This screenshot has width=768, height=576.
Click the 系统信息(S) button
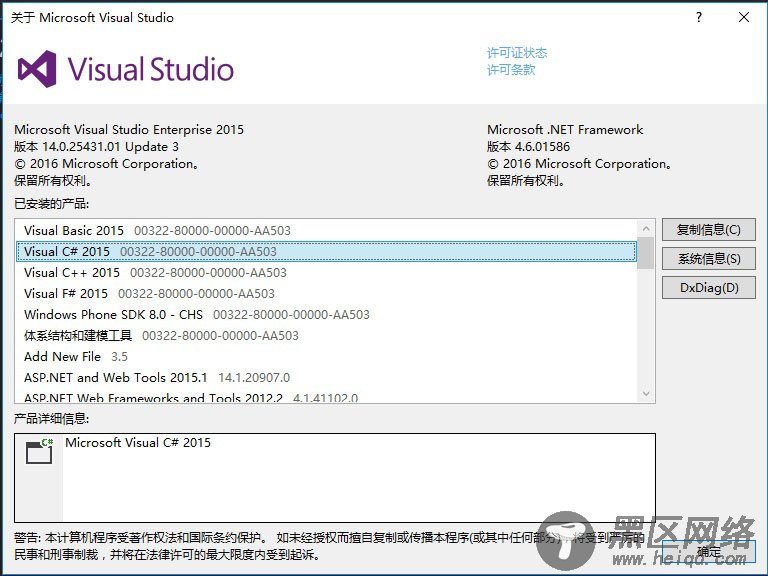[x=709, y=259]
